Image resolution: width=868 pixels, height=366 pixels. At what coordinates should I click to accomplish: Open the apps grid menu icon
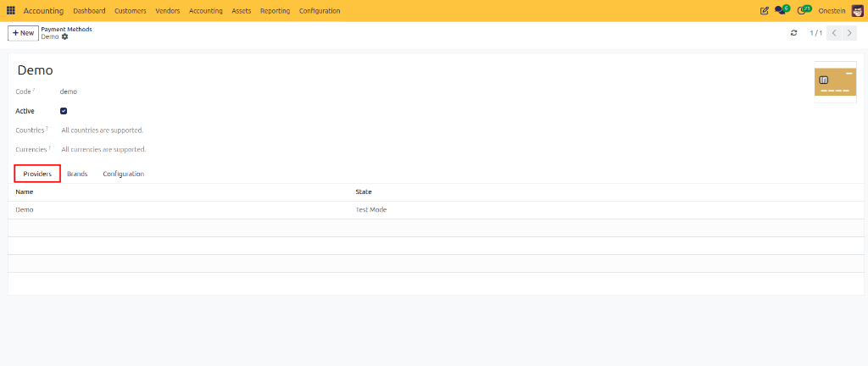10,10
